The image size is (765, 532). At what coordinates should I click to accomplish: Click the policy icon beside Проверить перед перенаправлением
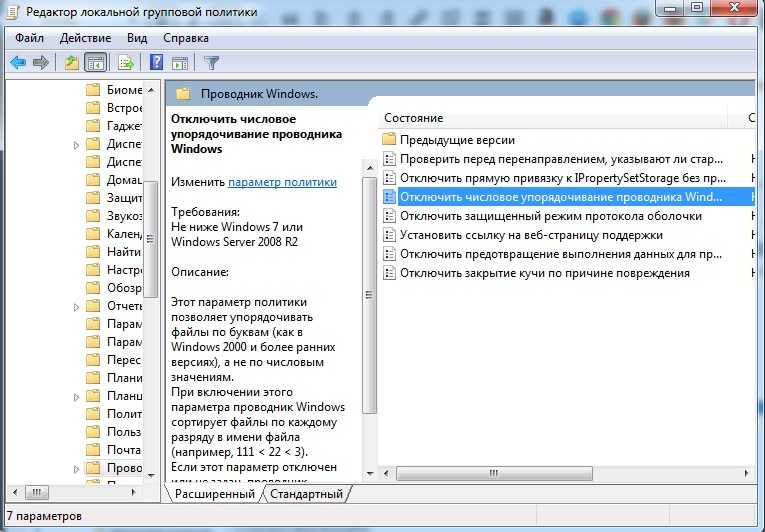[x=389, y=159]
